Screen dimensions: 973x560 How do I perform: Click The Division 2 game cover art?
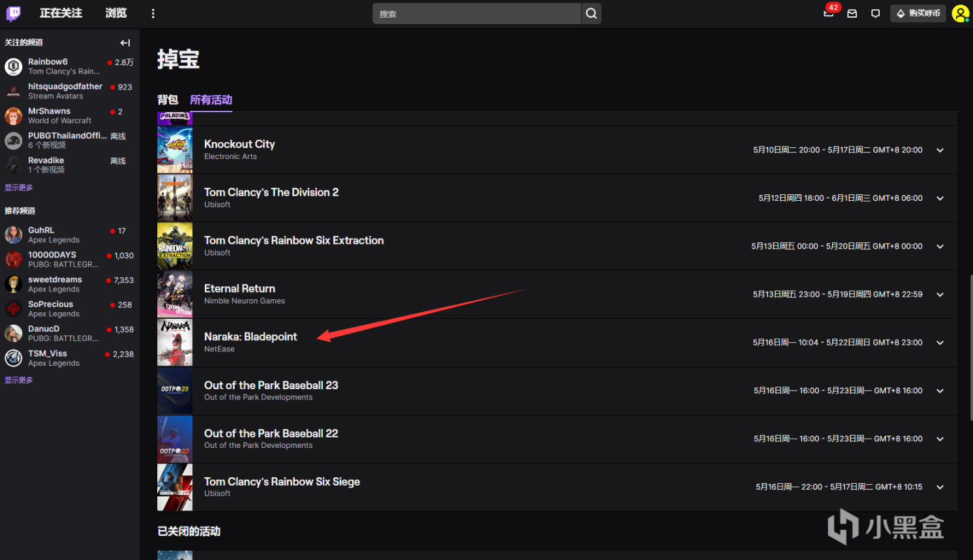175,198
